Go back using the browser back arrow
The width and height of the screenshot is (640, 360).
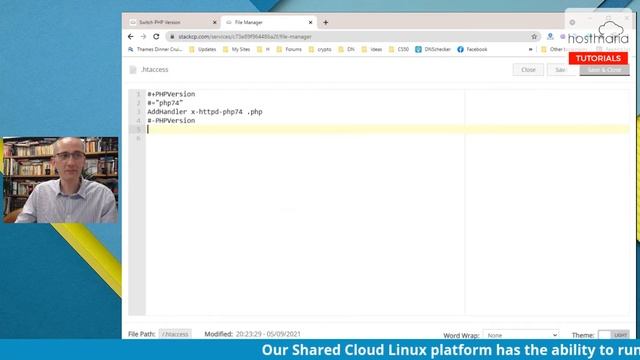coord(131,37)
